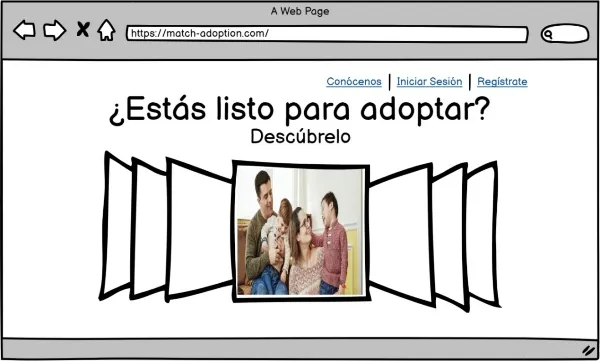This screenshot has width=600, height=361.
Task: Select the family photo carousel slide
Action: click(x=301, y=232)
